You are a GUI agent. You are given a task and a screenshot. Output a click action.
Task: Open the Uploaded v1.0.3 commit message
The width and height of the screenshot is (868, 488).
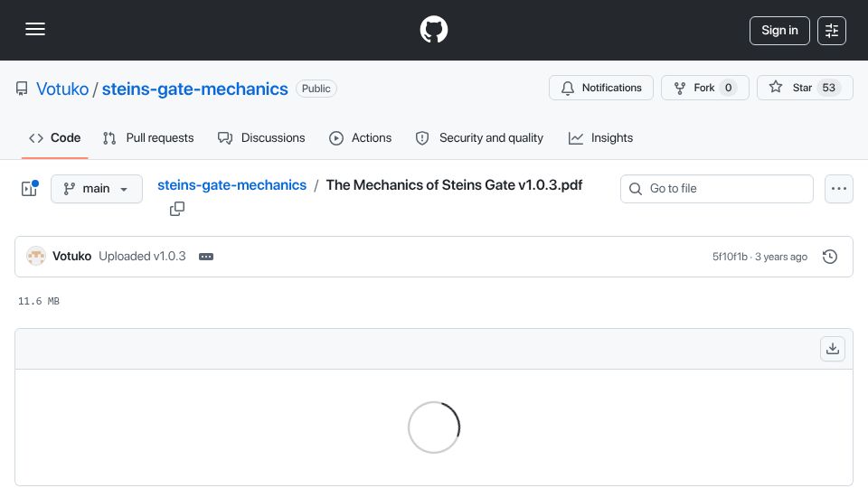point(142,256)
